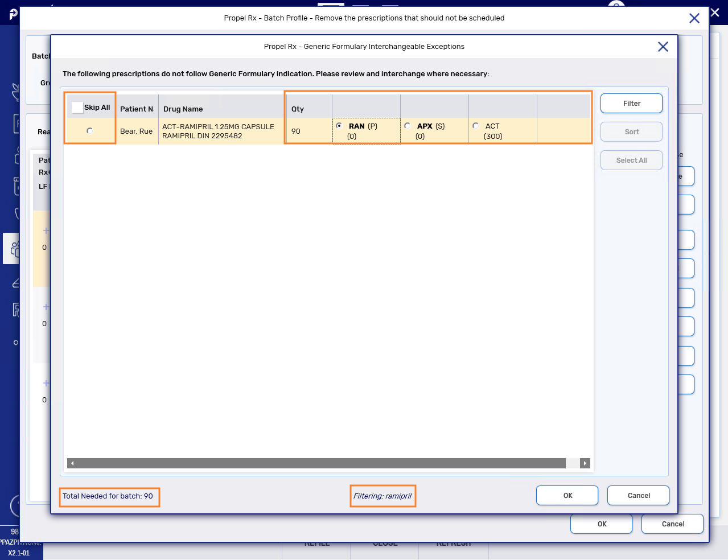728x560 pixels.
Task: Select the ACT-RAMIPRIL 1.25MG CAPSULE row
Action: click(218, 131)
